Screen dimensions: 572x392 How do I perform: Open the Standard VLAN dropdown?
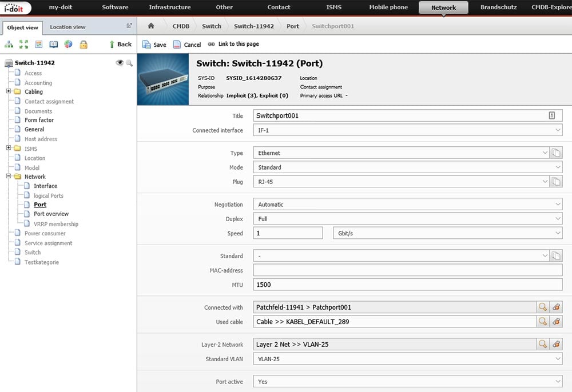tap(407, 359)
